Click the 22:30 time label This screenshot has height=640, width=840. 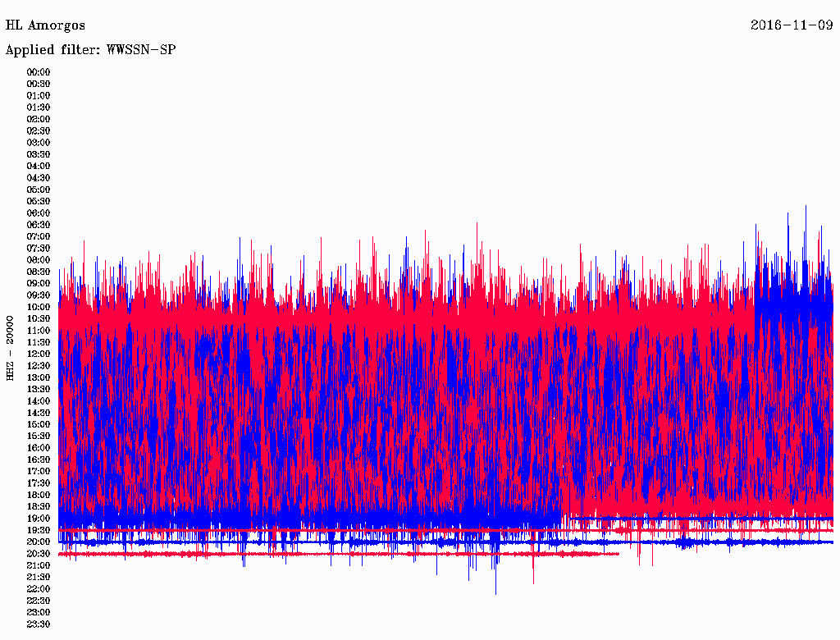pos(39,601)
